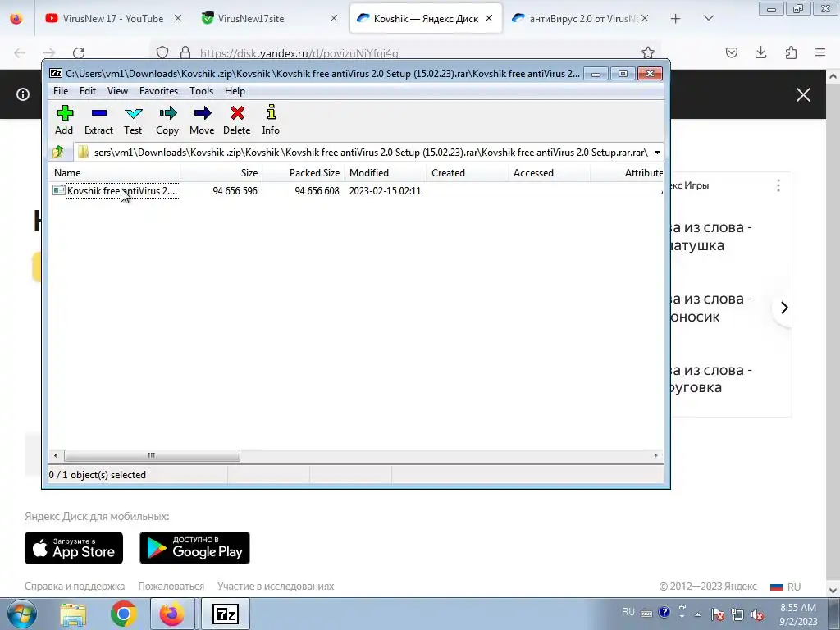Click the red Delete toolbar button
This screenshot has width=840, height=630.
tap(237, 120)
